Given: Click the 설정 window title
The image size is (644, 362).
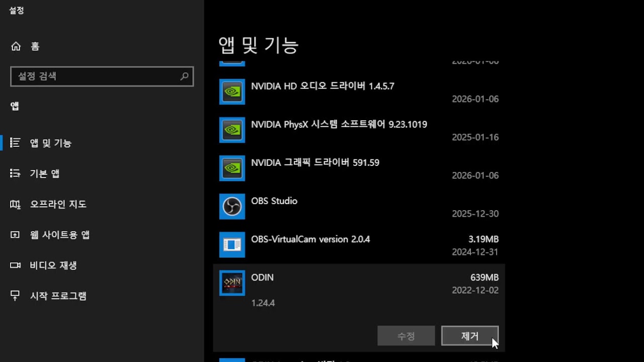Looking at the screenshot, I should tap(17, 10).
